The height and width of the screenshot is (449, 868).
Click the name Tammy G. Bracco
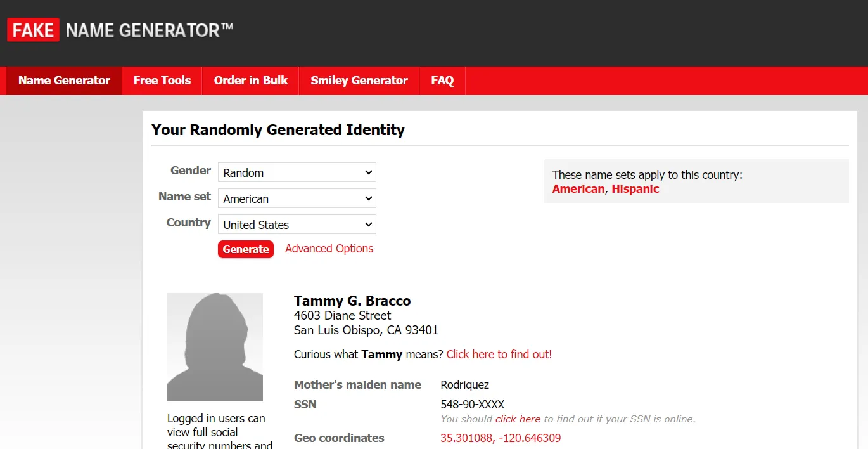click(x=352, y=301)
